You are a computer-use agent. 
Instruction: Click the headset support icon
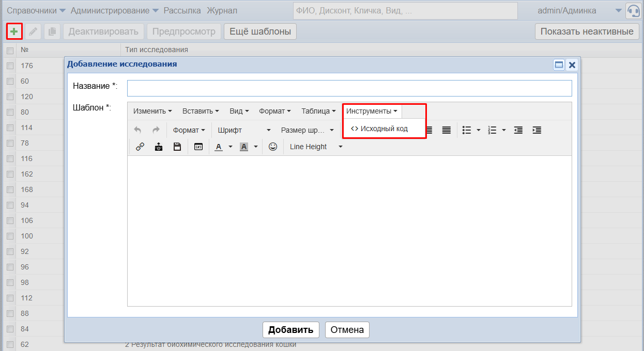tap(633, 11)
